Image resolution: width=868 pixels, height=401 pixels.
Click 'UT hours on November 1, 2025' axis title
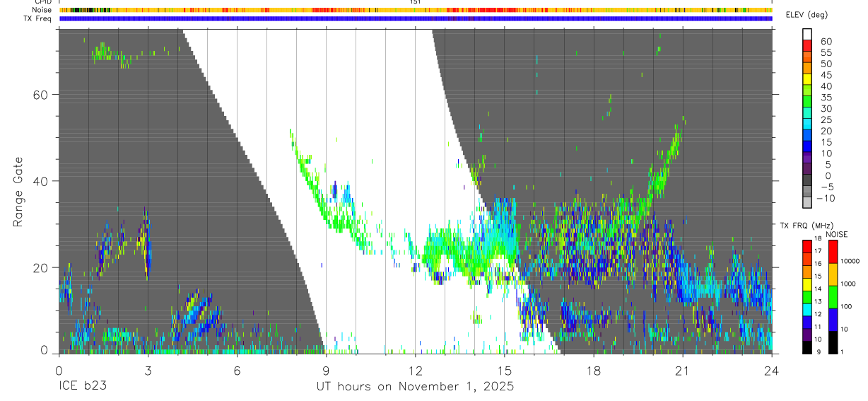tap(415, 387)
